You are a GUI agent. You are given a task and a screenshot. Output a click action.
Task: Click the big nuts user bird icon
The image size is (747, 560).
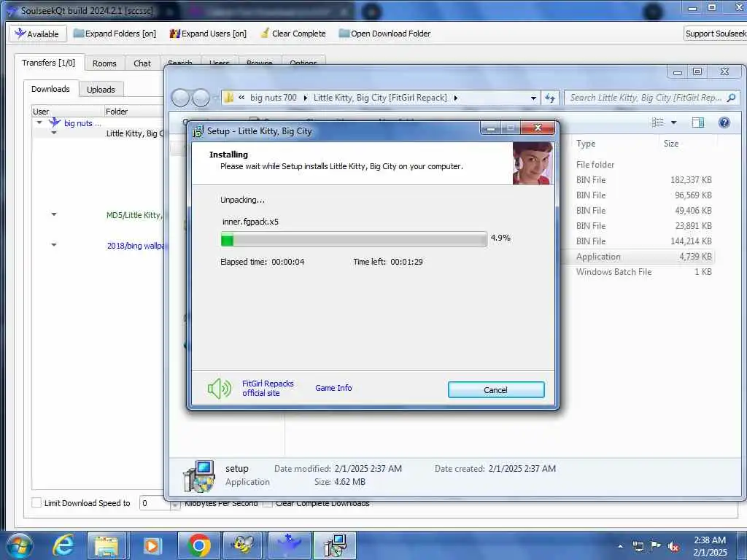click(55, 122)
